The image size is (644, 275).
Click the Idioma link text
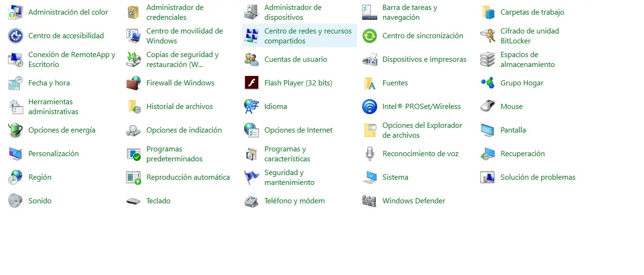276,107
